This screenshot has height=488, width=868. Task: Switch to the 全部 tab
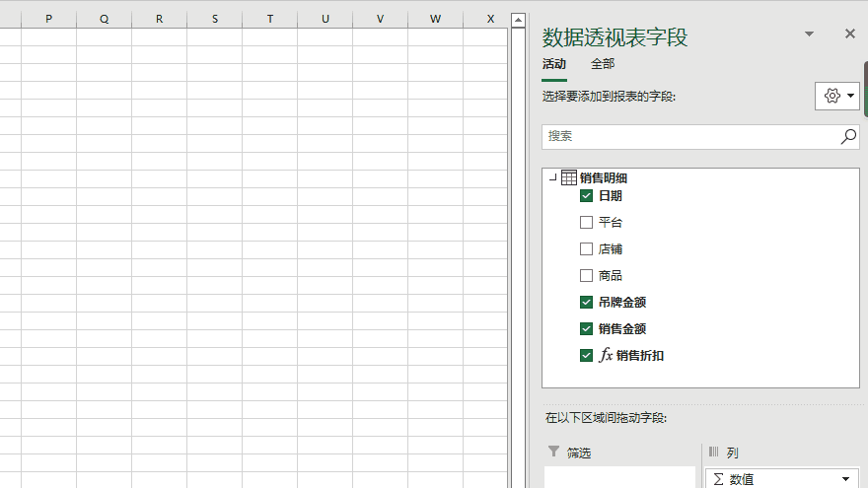point(603,64)
